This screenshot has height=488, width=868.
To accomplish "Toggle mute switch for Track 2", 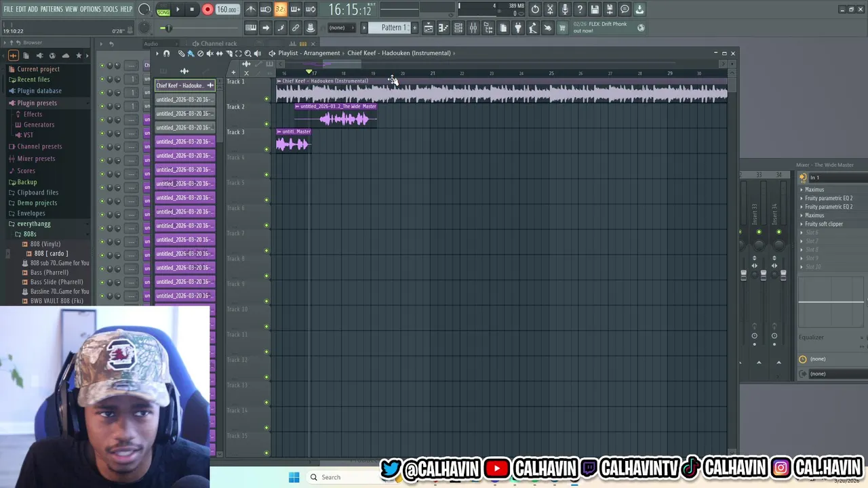I will 267,124.
